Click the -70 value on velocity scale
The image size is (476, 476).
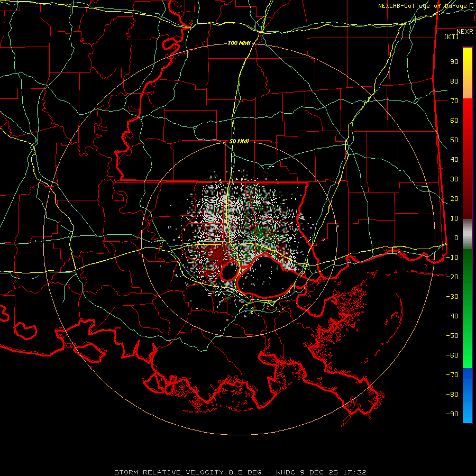pos(452,375)
